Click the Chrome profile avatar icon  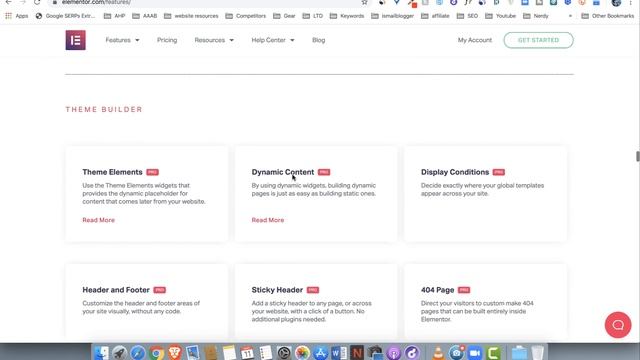coord(616,2)
